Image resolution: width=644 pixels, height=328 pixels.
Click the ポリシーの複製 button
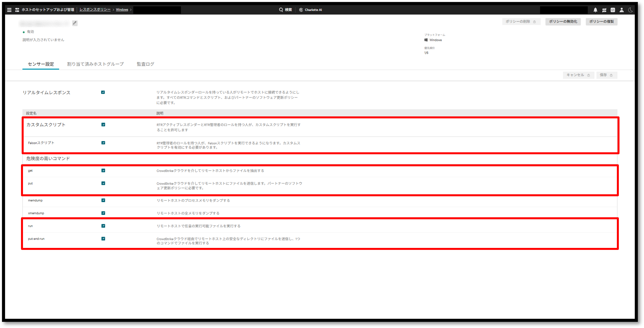(x=601, y=21)
